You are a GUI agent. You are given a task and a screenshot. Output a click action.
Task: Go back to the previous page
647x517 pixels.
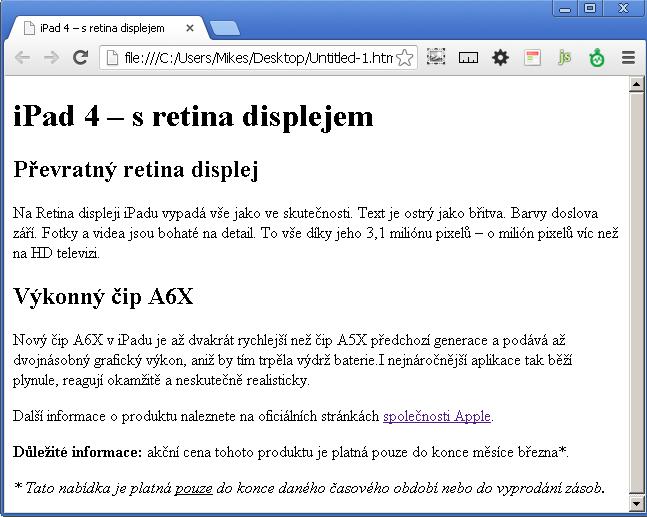coord(22,58)
